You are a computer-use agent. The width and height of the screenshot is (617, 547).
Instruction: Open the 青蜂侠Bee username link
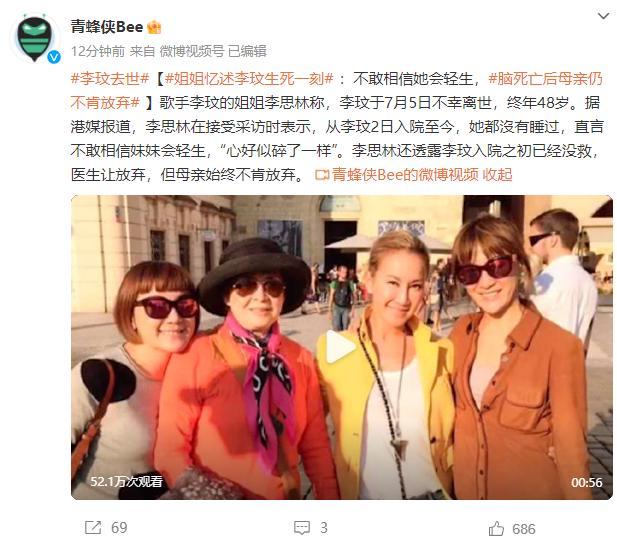coord(107,27)
